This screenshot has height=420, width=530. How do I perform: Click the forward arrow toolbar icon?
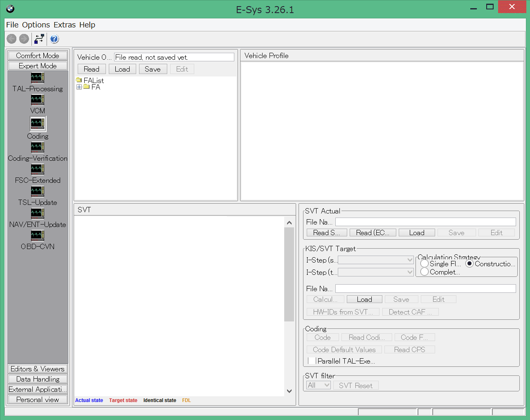click(24, 39)
